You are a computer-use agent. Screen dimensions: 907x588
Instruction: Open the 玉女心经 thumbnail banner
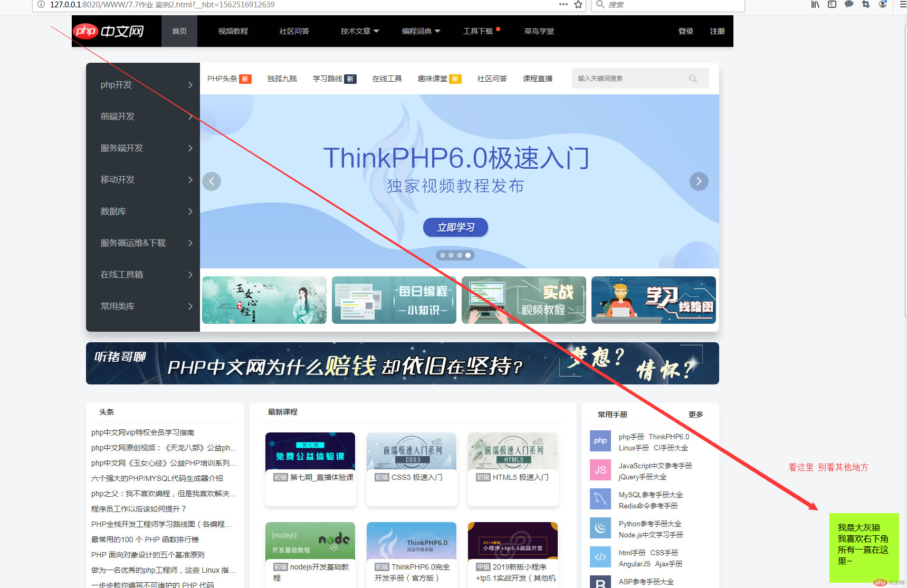point(264,300)
